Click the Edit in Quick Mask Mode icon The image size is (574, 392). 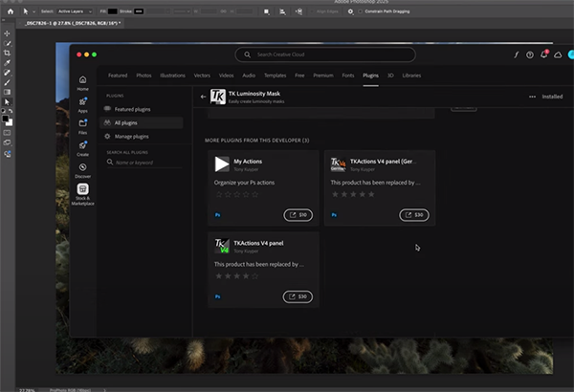point(7,133)
